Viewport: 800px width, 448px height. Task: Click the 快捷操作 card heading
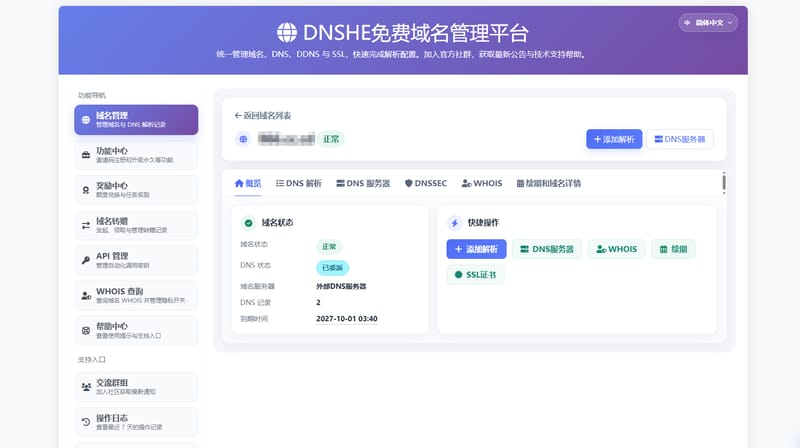click(x=483, y=222)
